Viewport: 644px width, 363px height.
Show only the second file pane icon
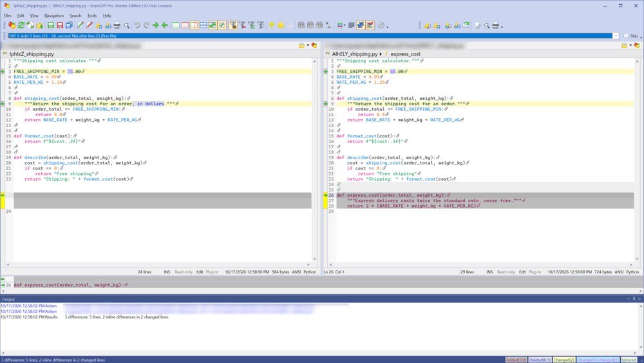(x=185, y=26)
